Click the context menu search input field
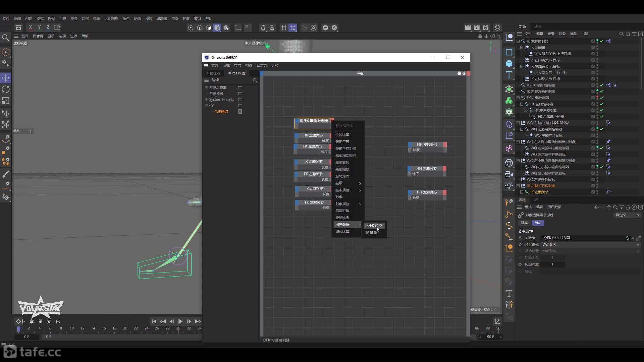 click(348, 125)
